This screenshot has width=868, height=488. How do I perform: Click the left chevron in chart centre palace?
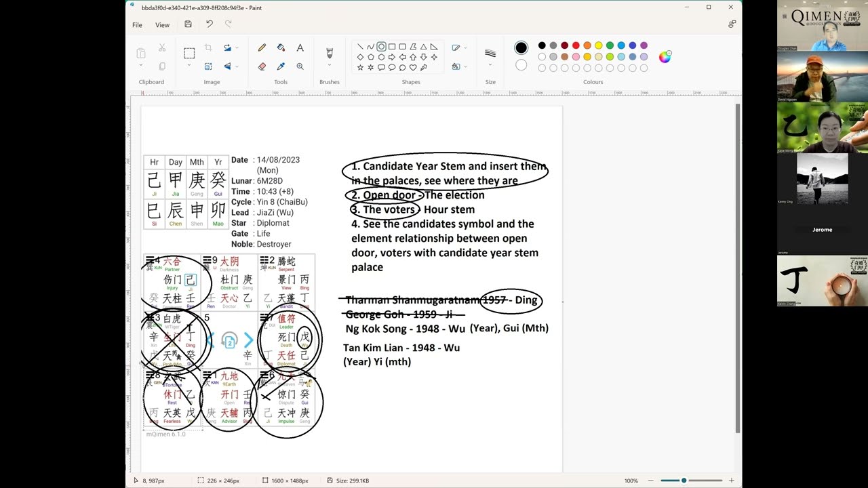210,340
